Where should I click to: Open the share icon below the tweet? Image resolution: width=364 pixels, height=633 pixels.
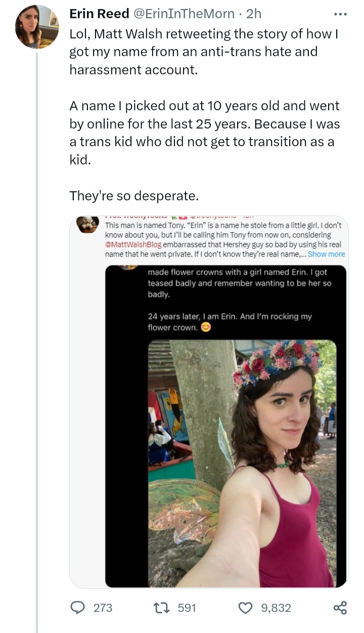pos(340,607)
